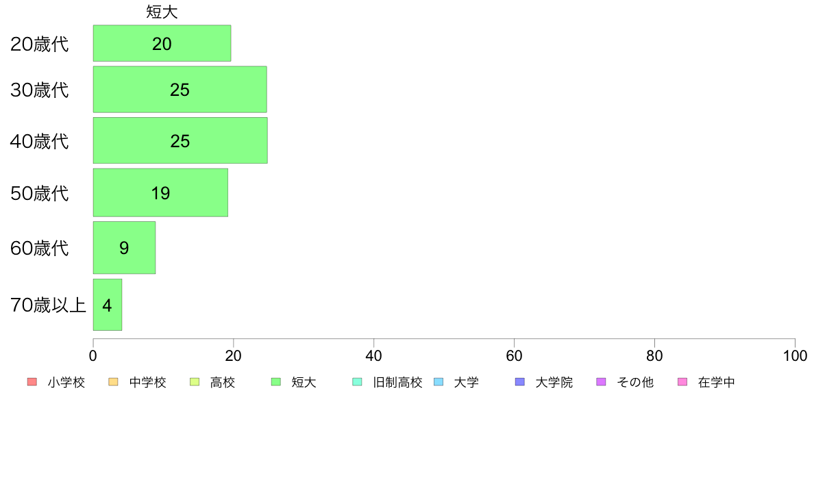
Task: Select the 70歳以上 bar showing 4
Action: click(108, 305)
